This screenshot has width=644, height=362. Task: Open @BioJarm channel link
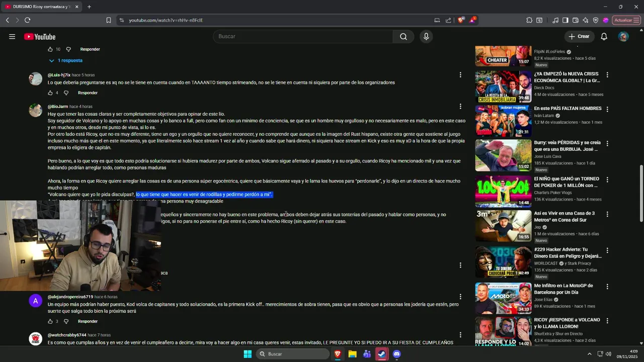[x=58, y=107]
